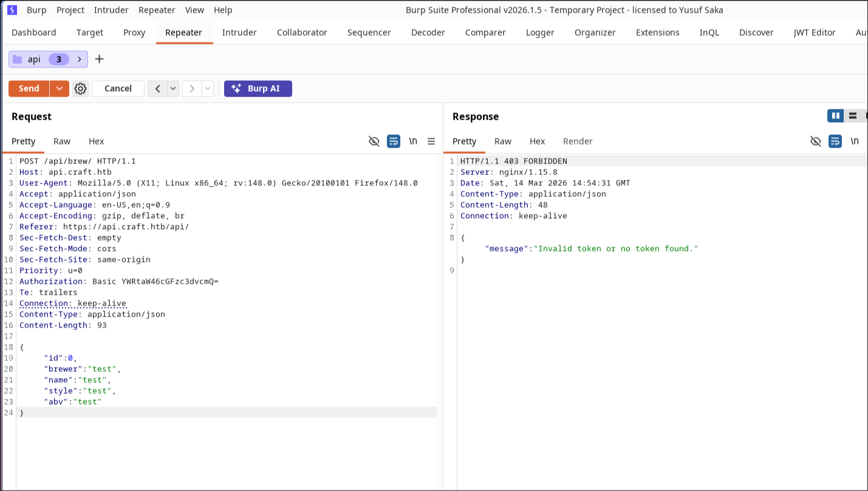Click the Server: nginx/1.15.8 response header
This screenshot has width=868, height=491.
pyautogui.click(x=509, y=172)
